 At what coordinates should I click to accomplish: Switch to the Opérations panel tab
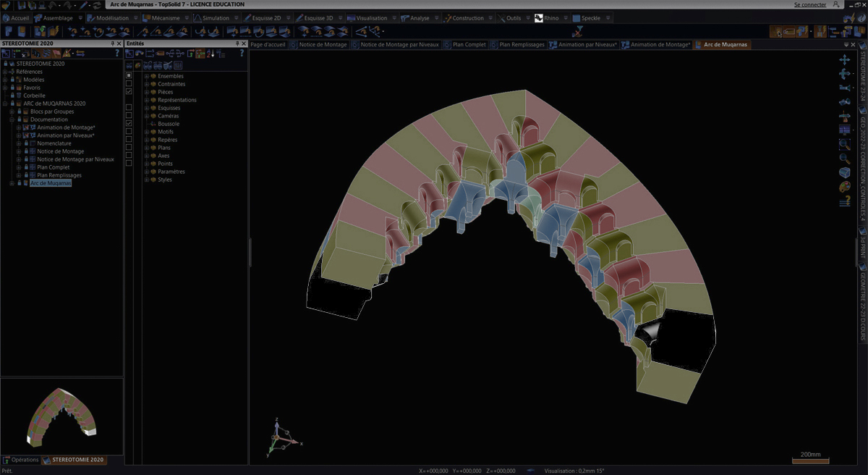point(25,460)
